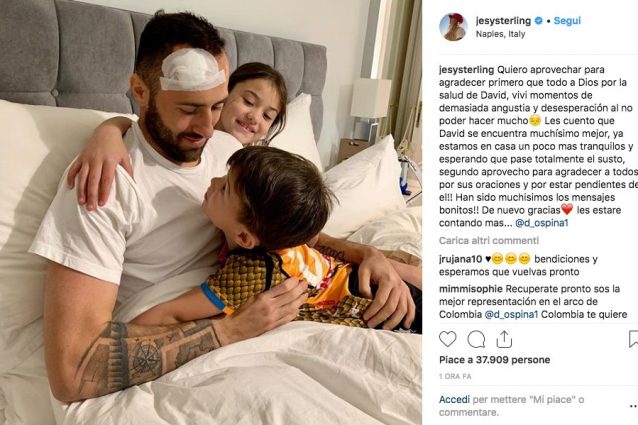Open the mimmisophie commenter profile
Viewport: 638px width, 425px height.
pyautogui.click(x=471, y=289)
